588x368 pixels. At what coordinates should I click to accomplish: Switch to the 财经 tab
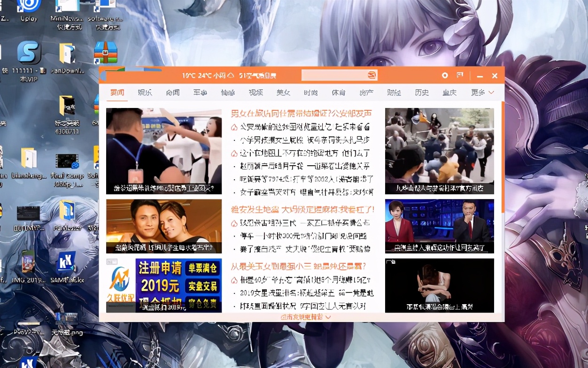click(394, 92)
